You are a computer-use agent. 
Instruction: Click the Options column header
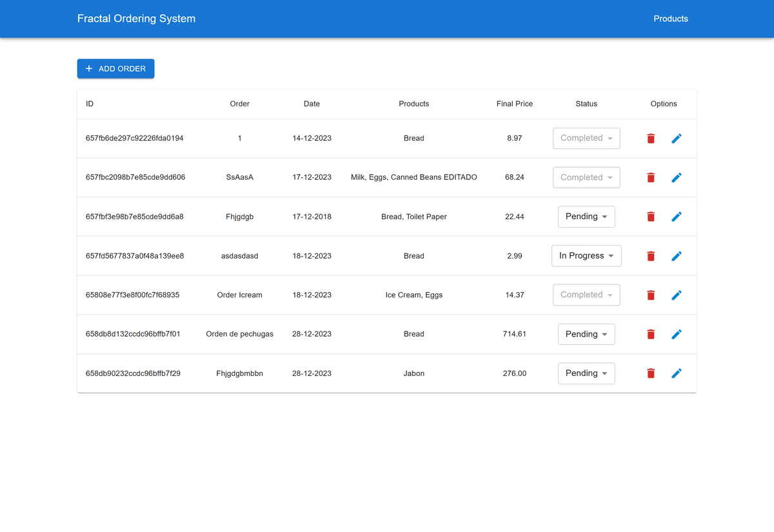point(664,104)
